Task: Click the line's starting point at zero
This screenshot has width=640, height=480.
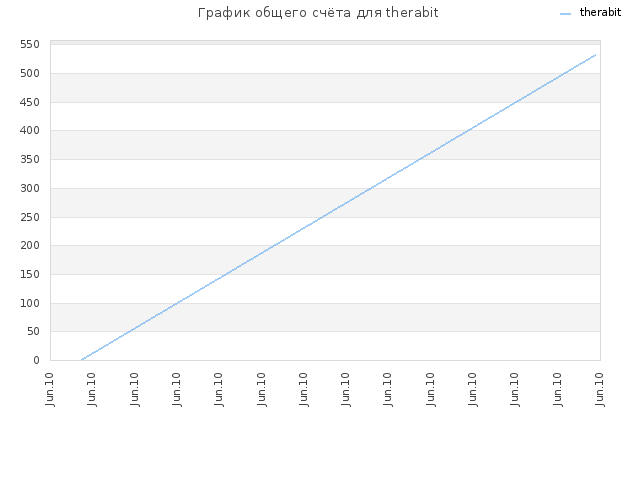Action: pos(82,360)
